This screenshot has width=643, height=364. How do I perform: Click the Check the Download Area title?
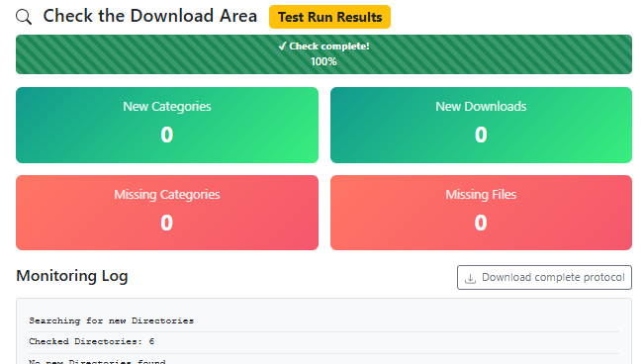coord(150,16)
